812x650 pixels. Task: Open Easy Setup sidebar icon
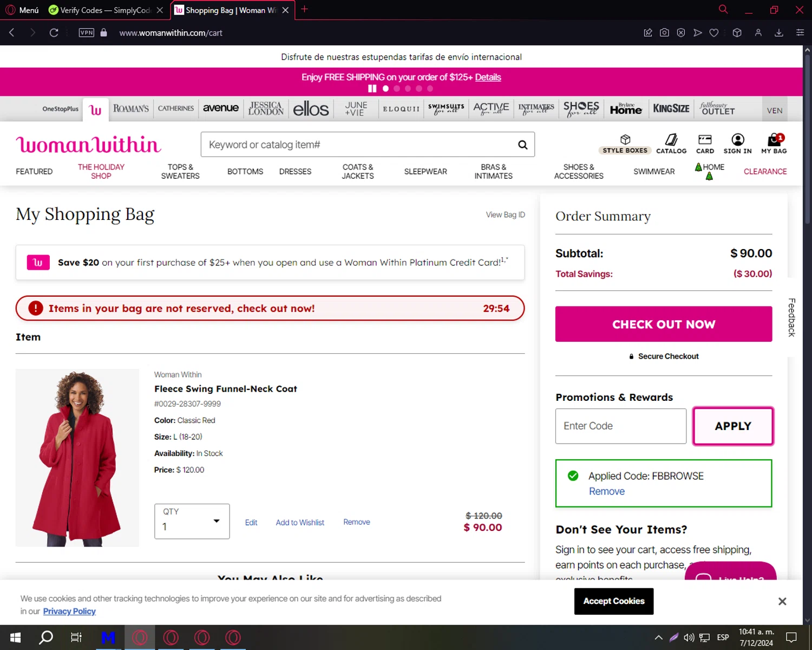[800, 32]
